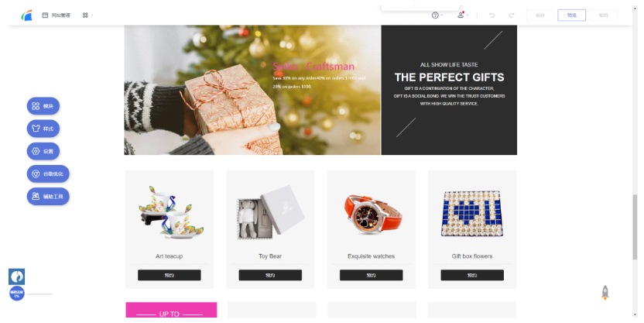Expand the four-squares grid dropdown
The height and width of the screenshot is (323, 644).
(x=87, y=15)
